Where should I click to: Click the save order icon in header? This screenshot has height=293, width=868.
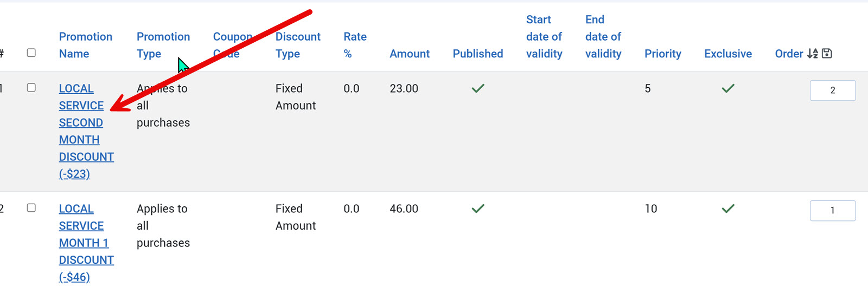827,54
